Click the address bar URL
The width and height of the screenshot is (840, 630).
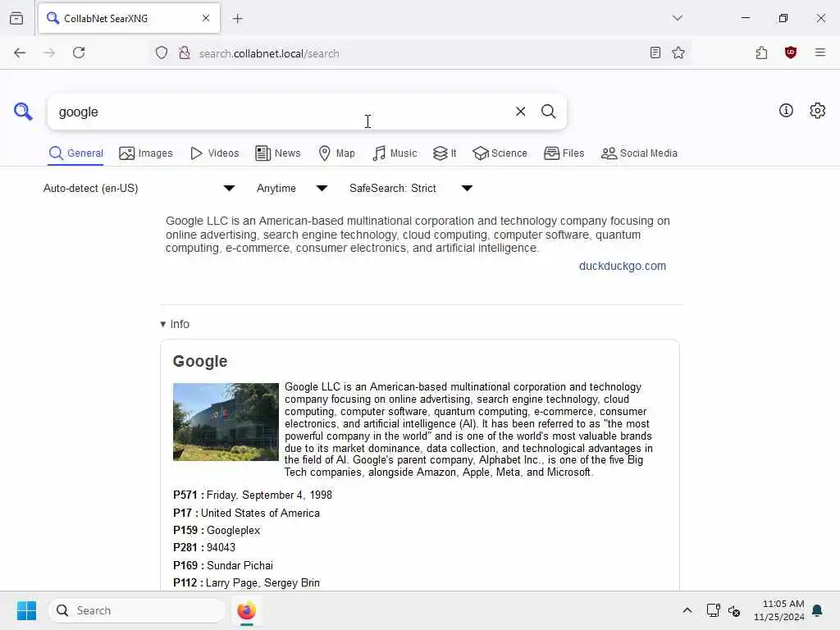(269, 53)
